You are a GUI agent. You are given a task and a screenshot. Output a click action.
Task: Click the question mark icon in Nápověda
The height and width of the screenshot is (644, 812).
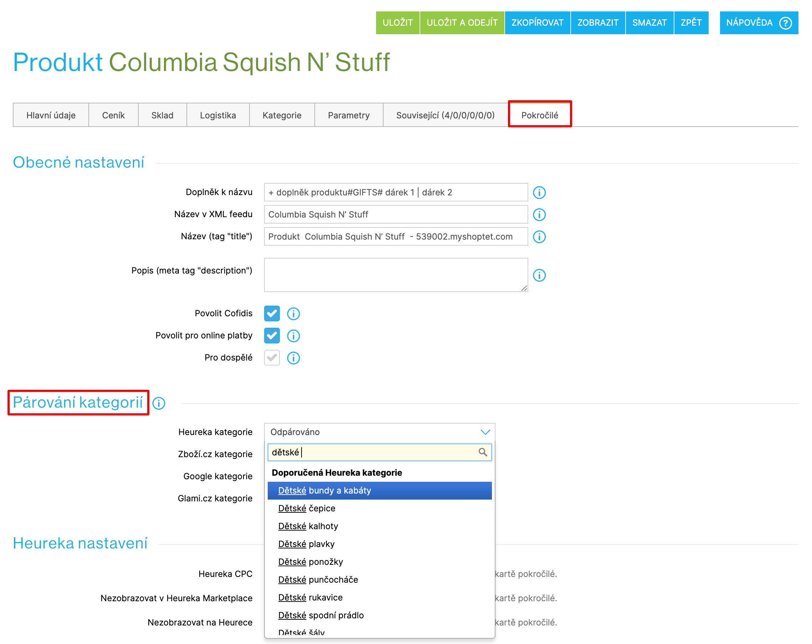pos(785,23)
